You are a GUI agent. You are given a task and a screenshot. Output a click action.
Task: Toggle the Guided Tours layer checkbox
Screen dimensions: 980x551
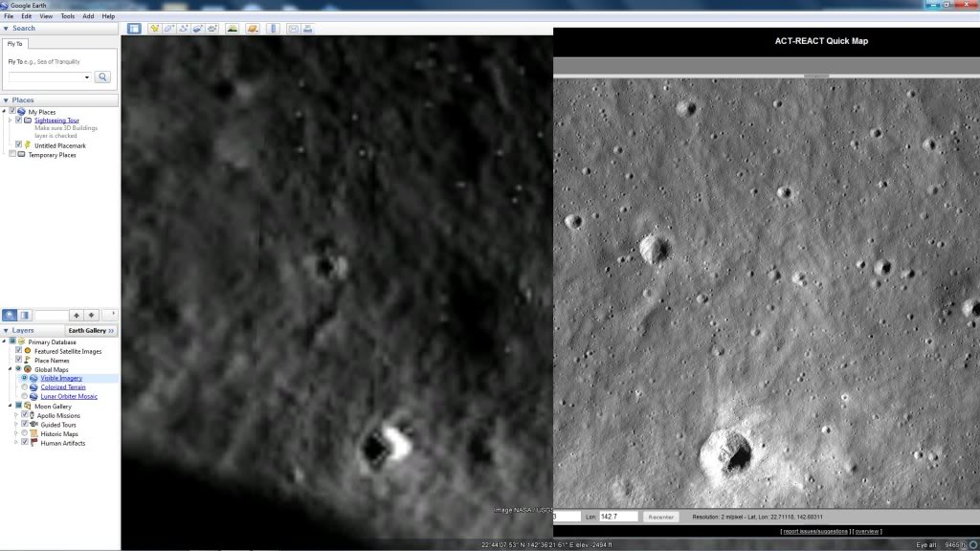click(x=24, y=424)
